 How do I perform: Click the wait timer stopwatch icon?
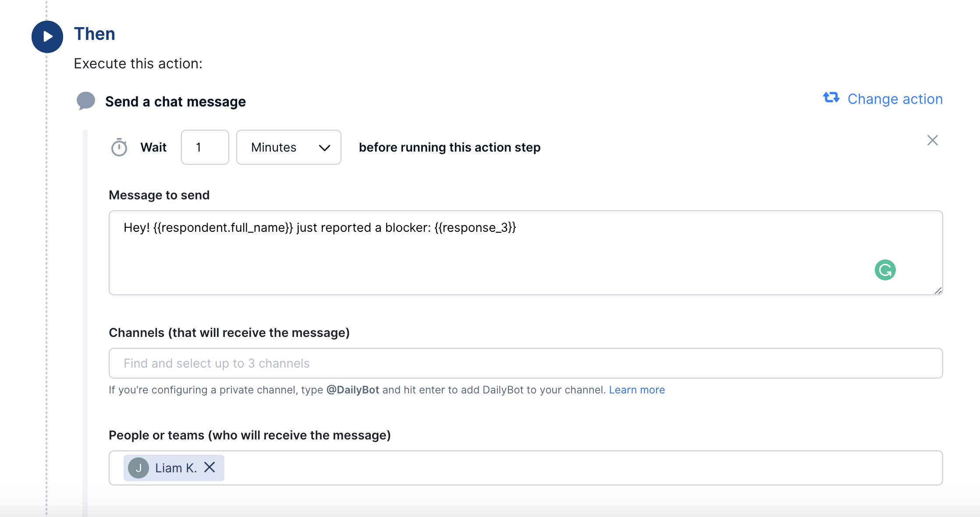click(x=119, y=147)
